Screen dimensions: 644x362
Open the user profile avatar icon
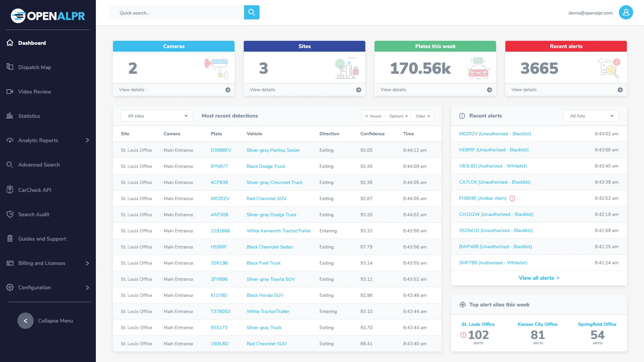click(626, 13)
